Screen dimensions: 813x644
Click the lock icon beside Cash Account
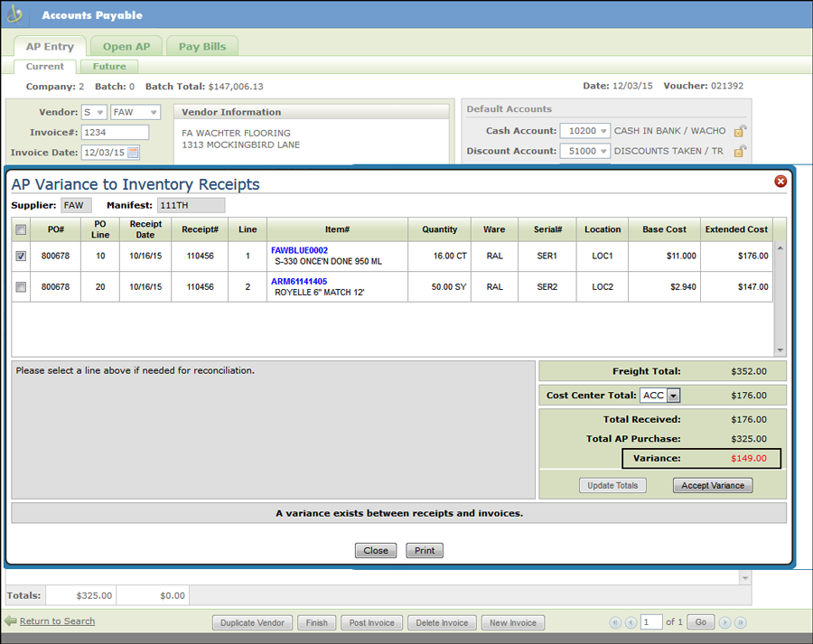point(740,131)
